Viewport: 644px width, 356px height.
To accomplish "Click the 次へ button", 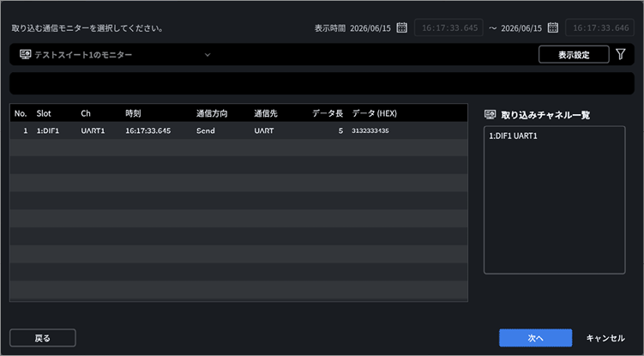I will [536, 338].
